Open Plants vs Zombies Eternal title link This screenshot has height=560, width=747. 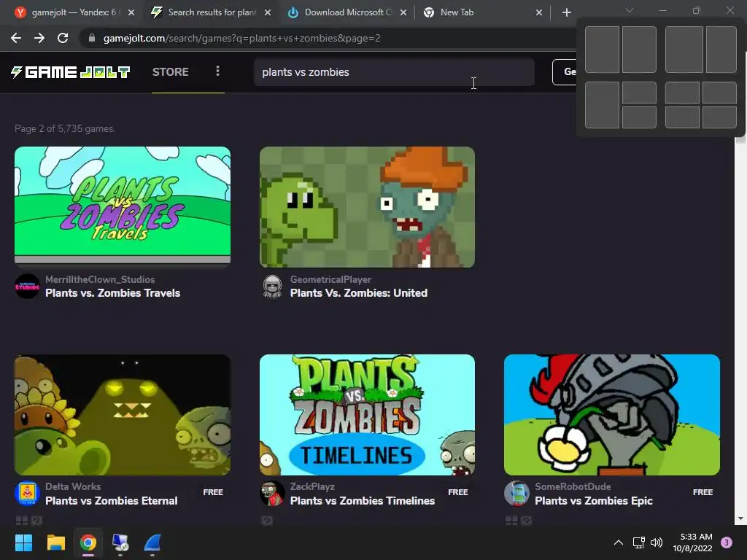(x=112, y=501)
